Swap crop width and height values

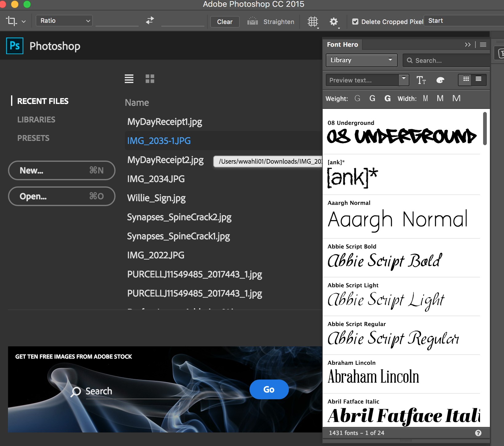click(150, 21)
